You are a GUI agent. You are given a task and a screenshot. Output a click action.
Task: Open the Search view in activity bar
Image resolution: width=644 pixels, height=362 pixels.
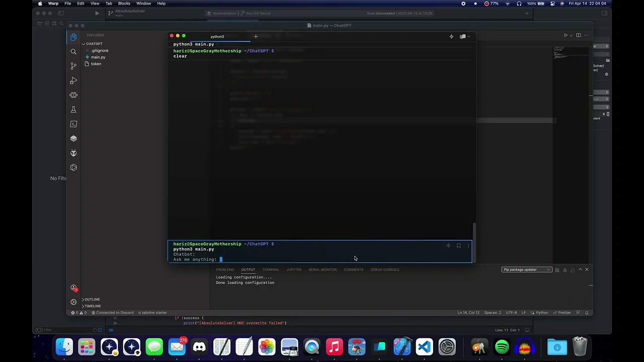tap(73, 52)
